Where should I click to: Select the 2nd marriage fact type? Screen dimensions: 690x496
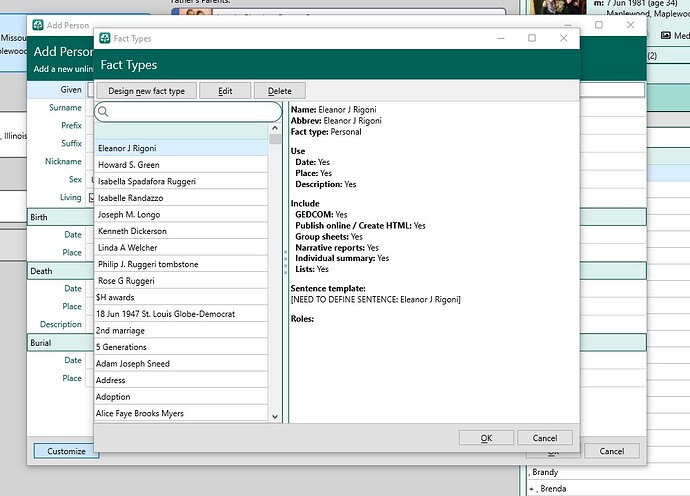[118, 330]
